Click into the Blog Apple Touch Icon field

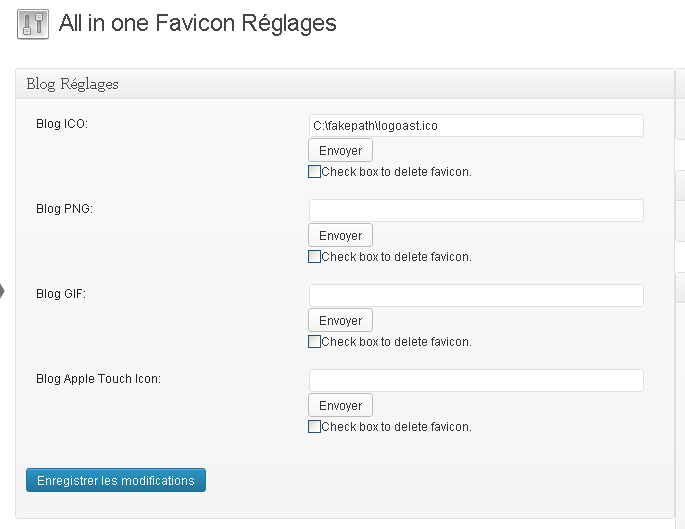point(476,381)
